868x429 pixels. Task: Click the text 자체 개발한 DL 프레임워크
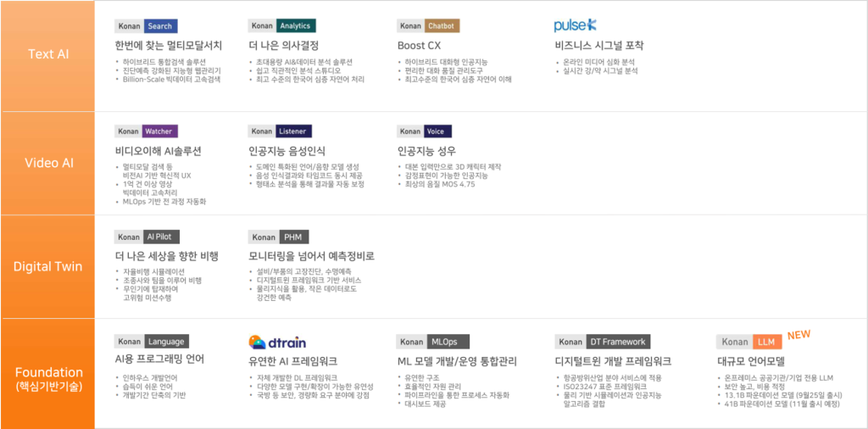pos(297,378)
